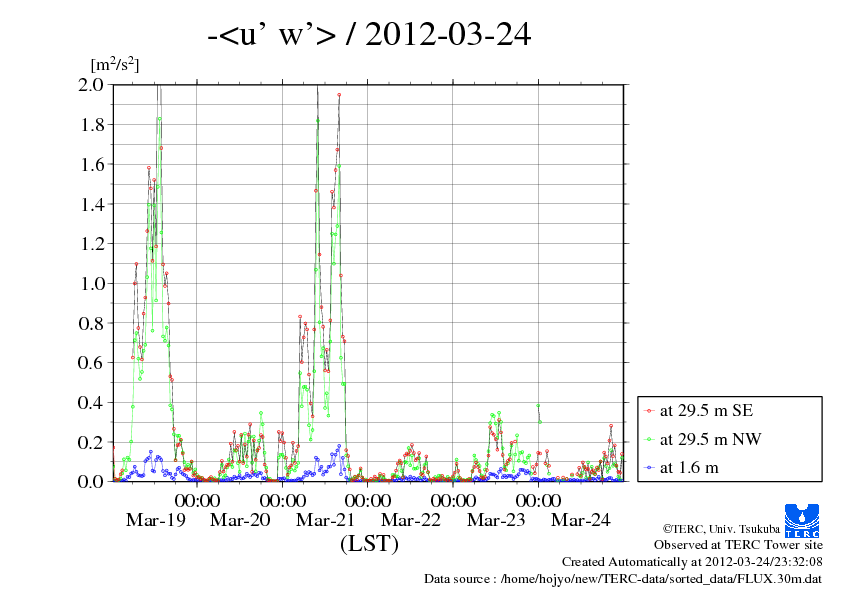
Task: Click the Mar-20 date label
Action: pyautogui.click(x=240, y=520)
